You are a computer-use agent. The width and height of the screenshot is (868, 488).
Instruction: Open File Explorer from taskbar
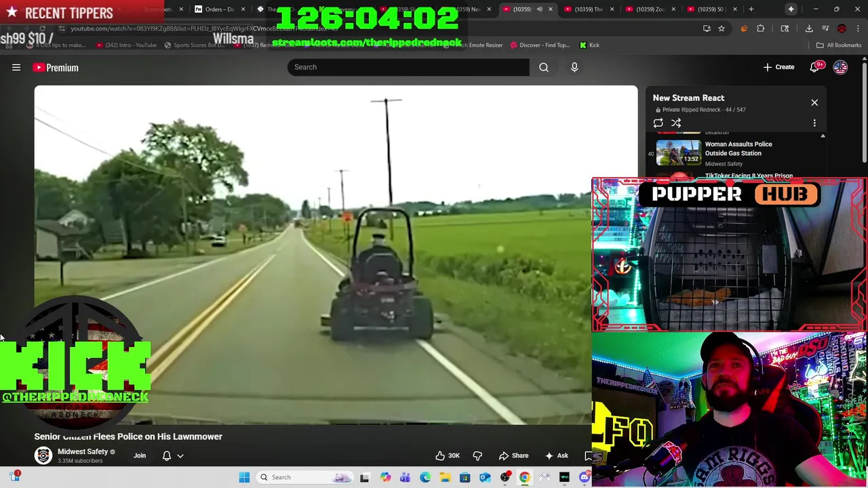click(445, 477)
